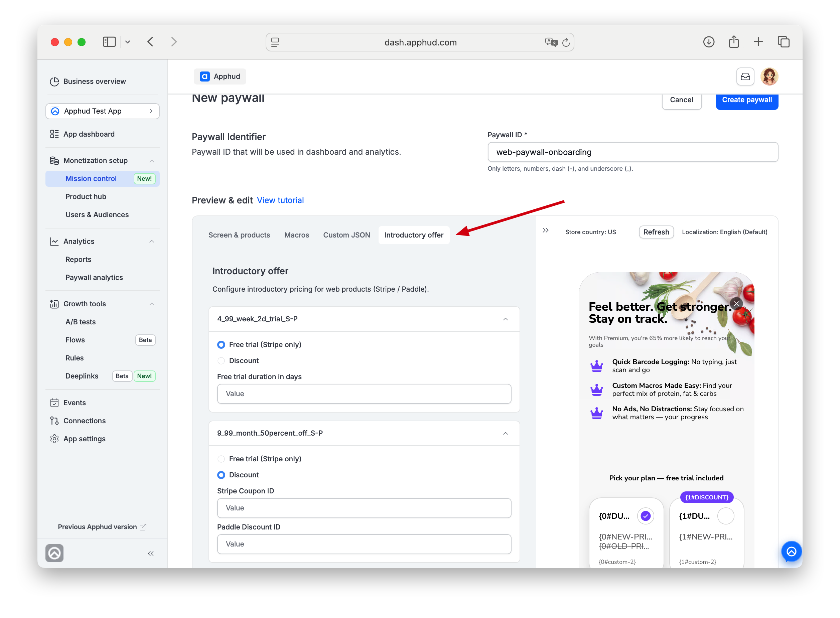
Task: Select Discount for 4_99_week product
Action: pos(221,361)
